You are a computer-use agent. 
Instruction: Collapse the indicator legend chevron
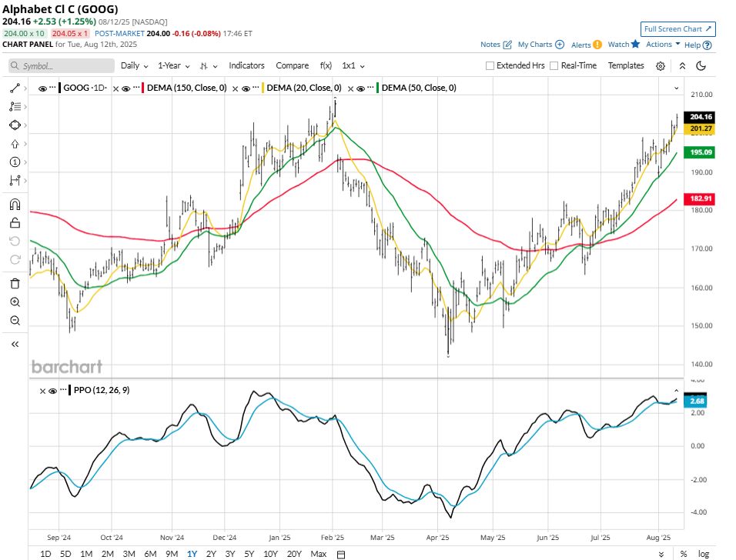(677, 88)
